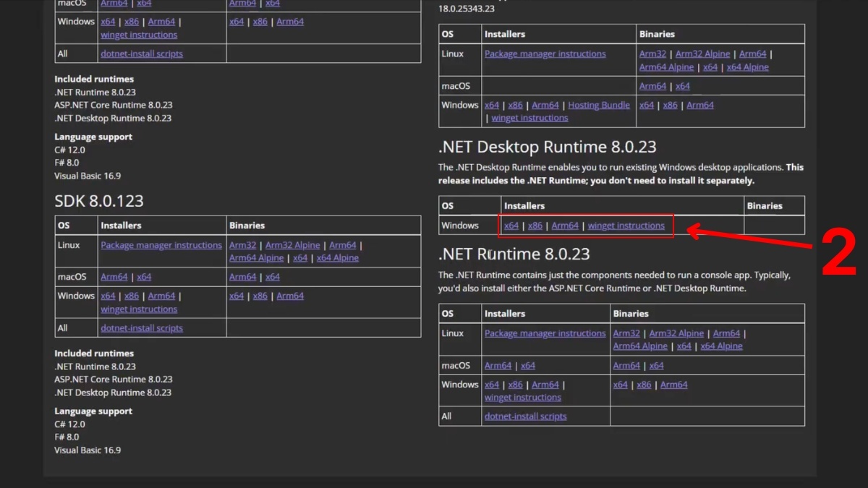Download SDK 8.0.123 macOS x64 installer
Screen dimensions: 868x488
point(144,277)
